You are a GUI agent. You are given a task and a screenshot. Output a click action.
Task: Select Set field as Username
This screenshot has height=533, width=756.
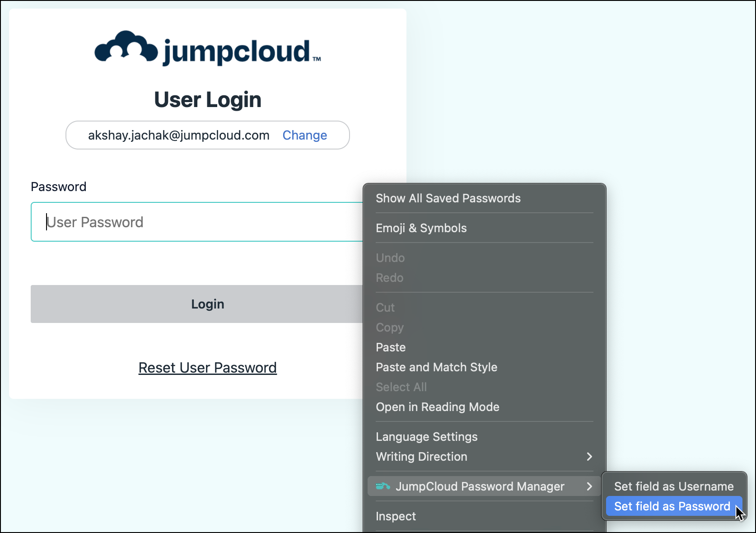(673, 486)
